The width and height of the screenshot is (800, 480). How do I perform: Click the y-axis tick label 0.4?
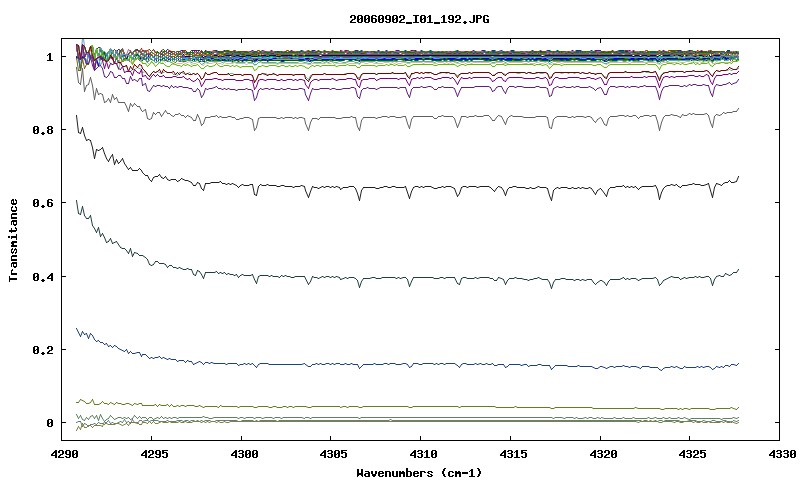[x=43, y=277]
